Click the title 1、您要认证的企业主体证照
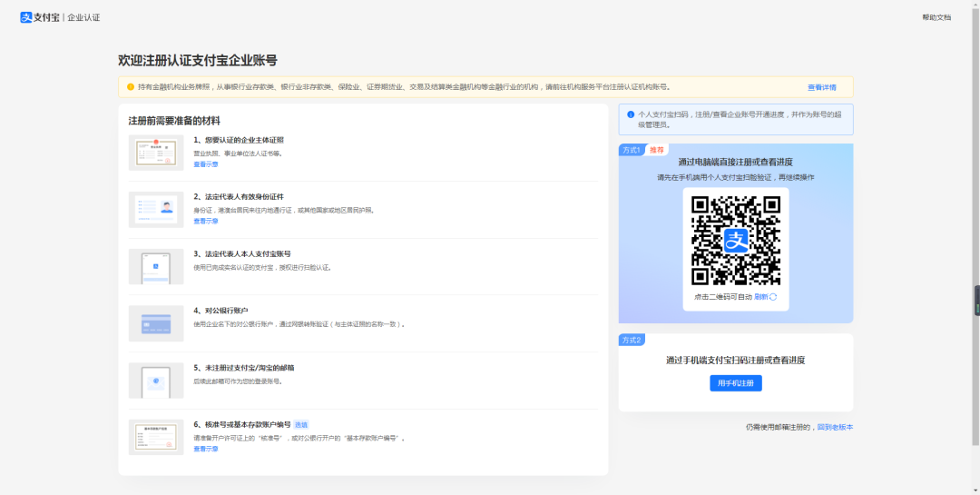The height and width of the screenshot is (495, 980). point(239,140)
